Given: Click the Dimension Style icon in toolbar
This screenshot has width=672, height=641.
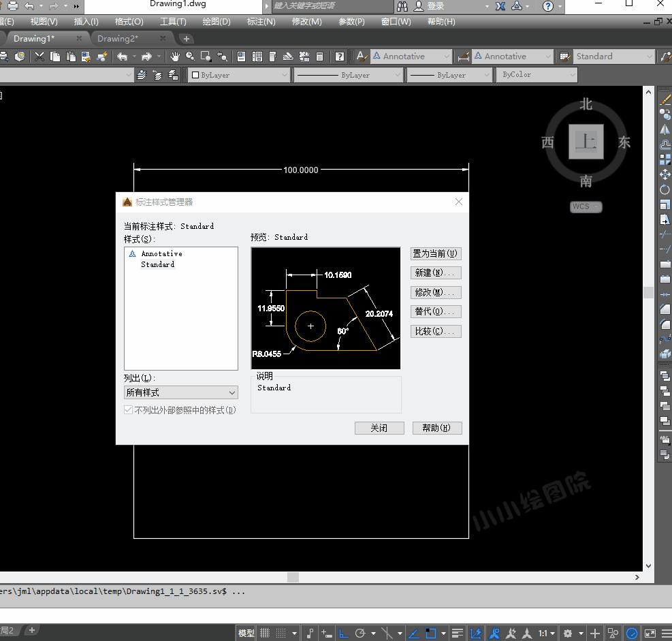Looking at the screenshot, I should 464,57.
